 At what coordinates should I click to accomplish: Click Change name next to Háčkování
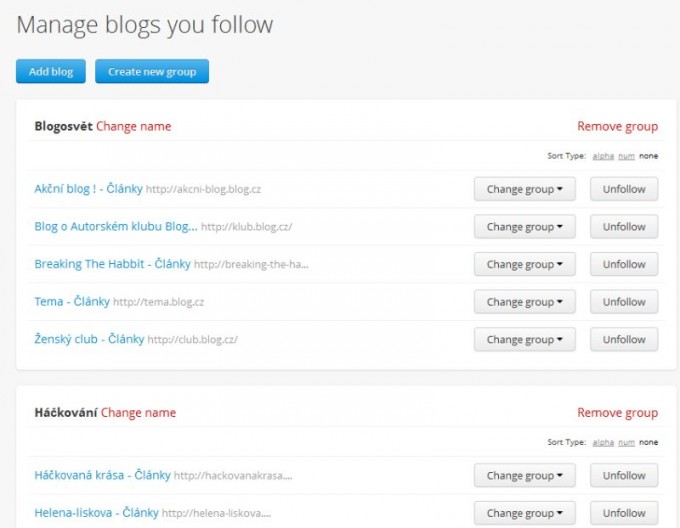138,412
